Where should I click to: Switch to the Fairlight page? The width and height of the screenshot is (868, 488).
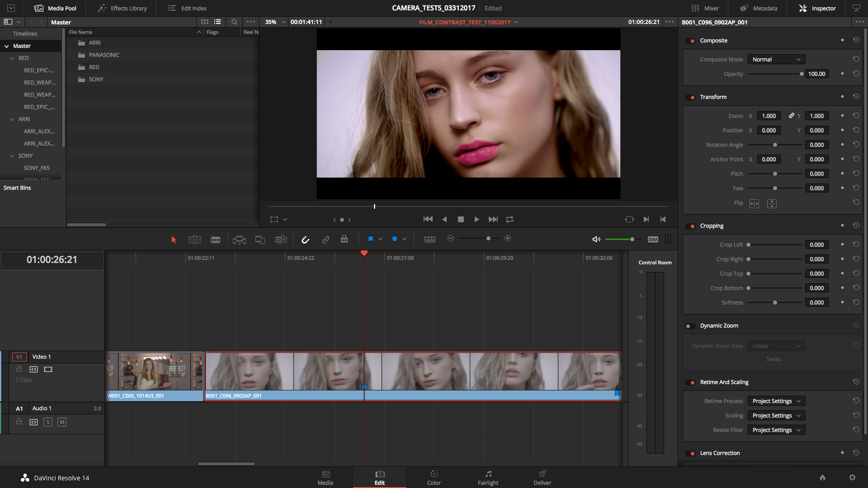point(488,478)
